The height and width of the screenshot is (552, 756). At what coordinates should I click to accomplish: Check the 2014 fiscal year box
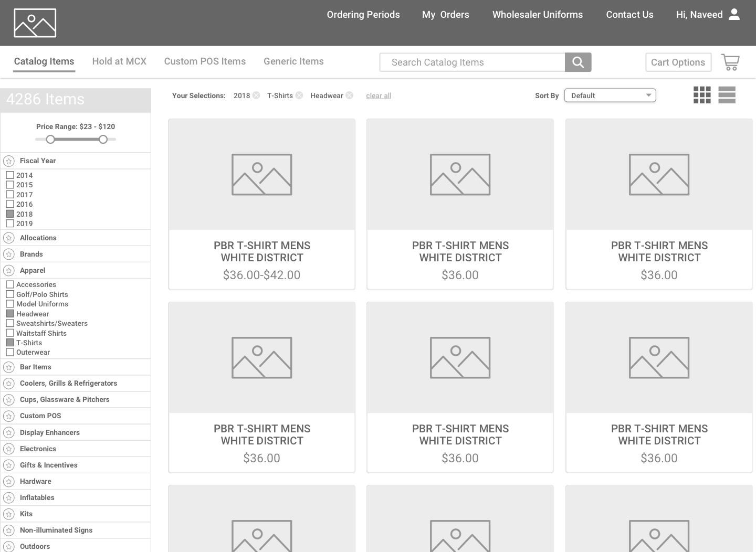[x=10, y=175]
